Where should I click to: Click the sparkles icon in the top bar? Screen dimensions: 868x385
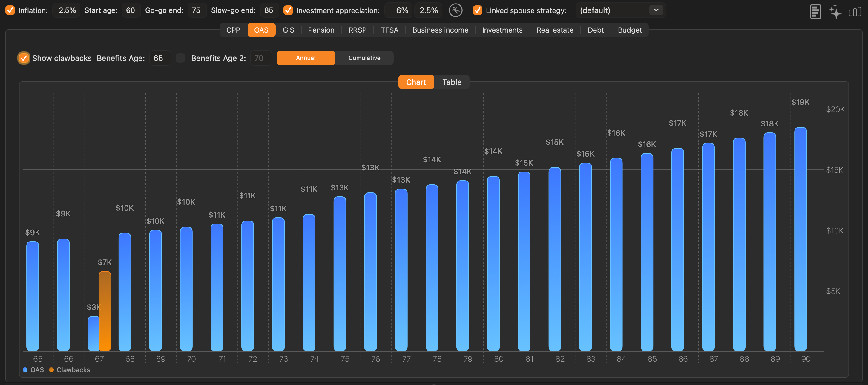[835, 11]
